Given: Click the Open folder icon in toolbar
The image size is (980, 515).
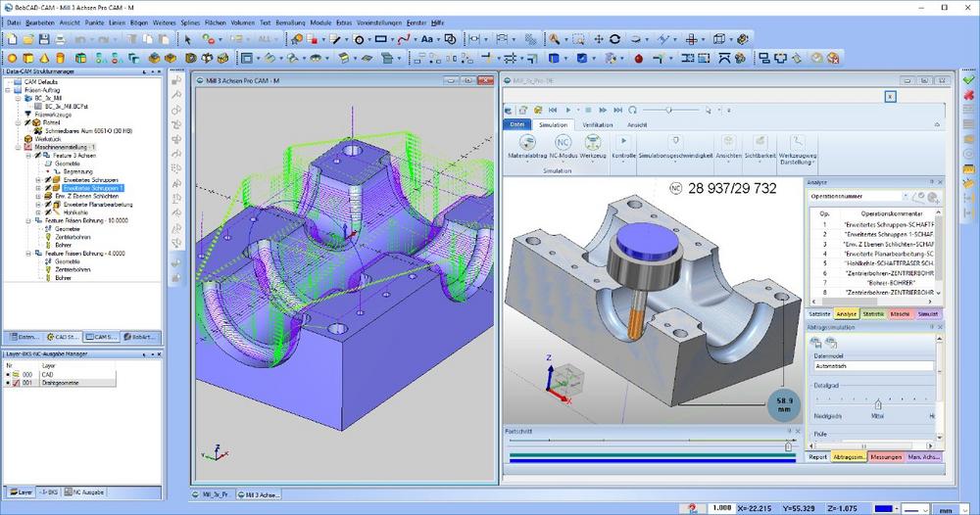Looking at the screenshot, I should [28, 39].
